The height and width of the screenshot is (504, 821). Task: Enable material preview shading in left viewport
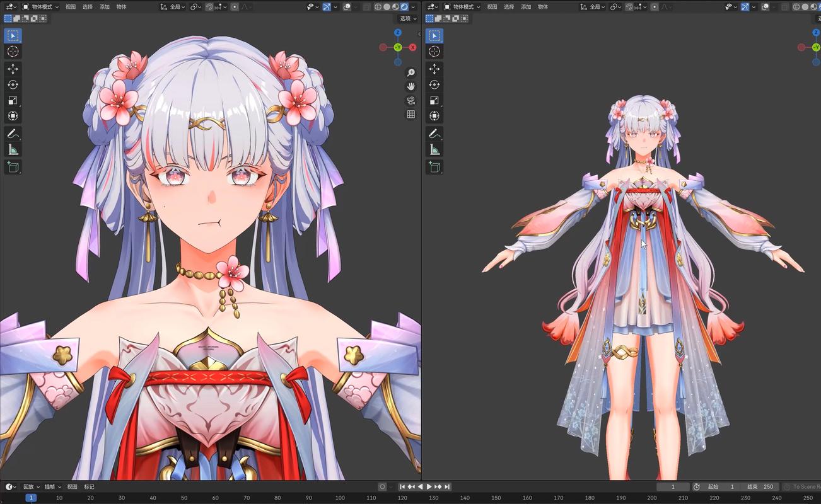click(395, 7)
